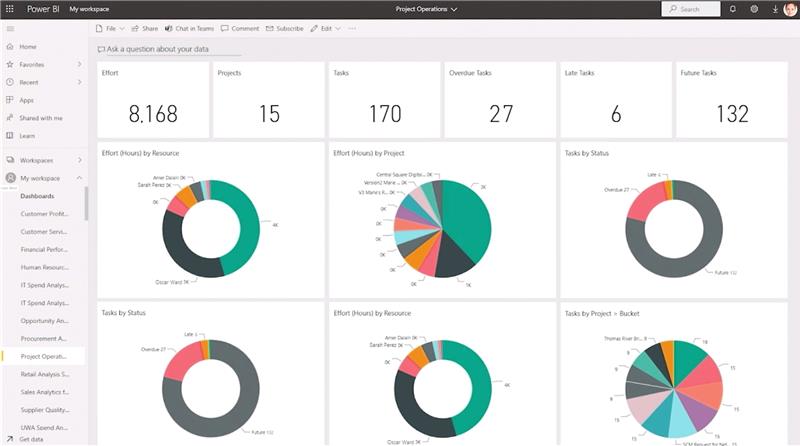Click the Chat in Teams icon

(x=168, y=29)
